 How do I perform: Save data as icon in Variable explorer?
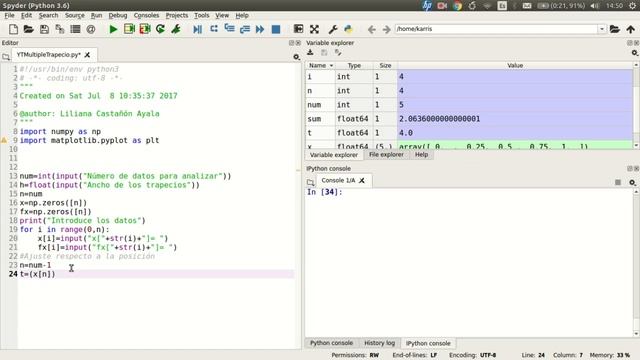338,52
